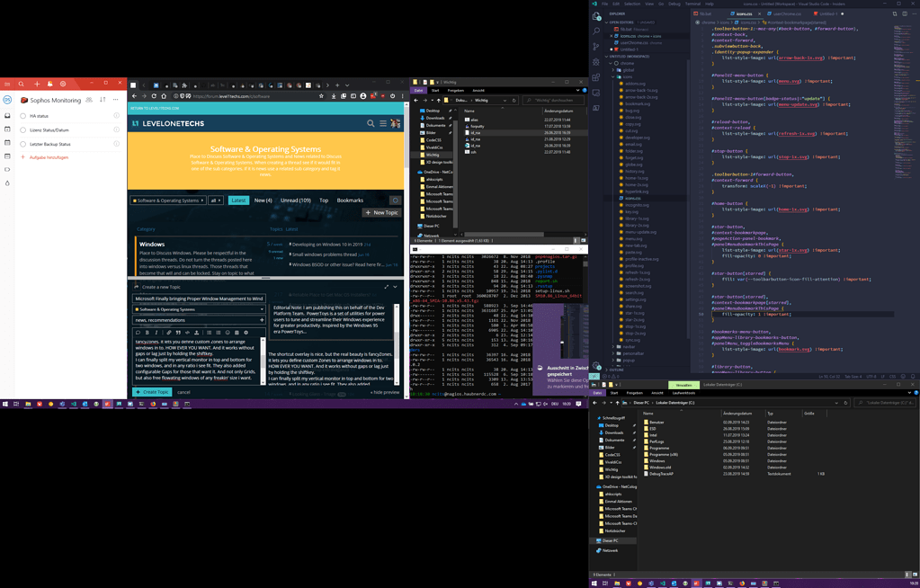Image resolution: width=920 pixels, height=588 pixels.
Task: Open VS Code's Manage gear menu
Action: 595,366
